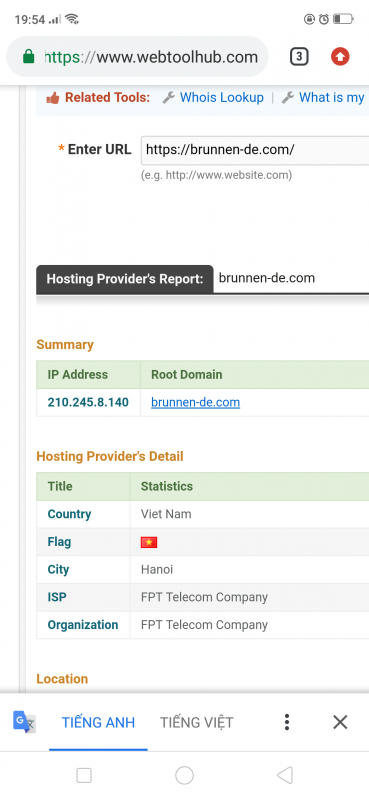The width and height of the screenshot is (369, 800).
Task: Tap the Android recent apps square button
Action: pyautogui.click(x=84, y=776)
